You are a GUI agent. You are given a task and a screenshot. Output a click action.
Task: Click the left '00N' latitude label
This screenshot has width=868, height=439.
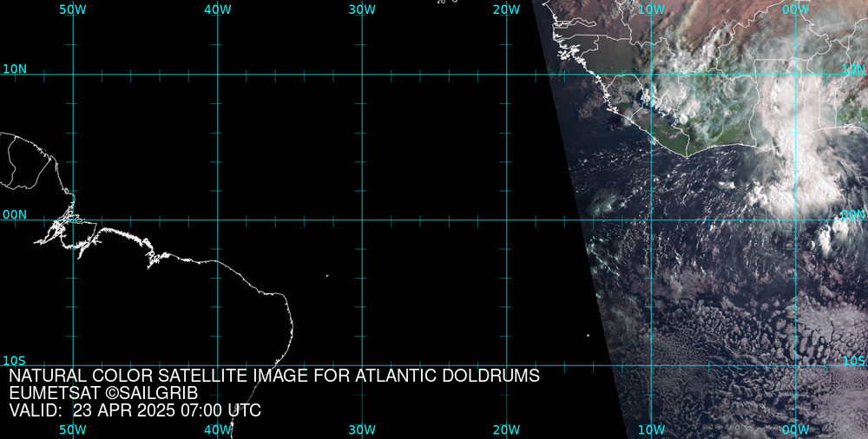[x=15, y=215]
